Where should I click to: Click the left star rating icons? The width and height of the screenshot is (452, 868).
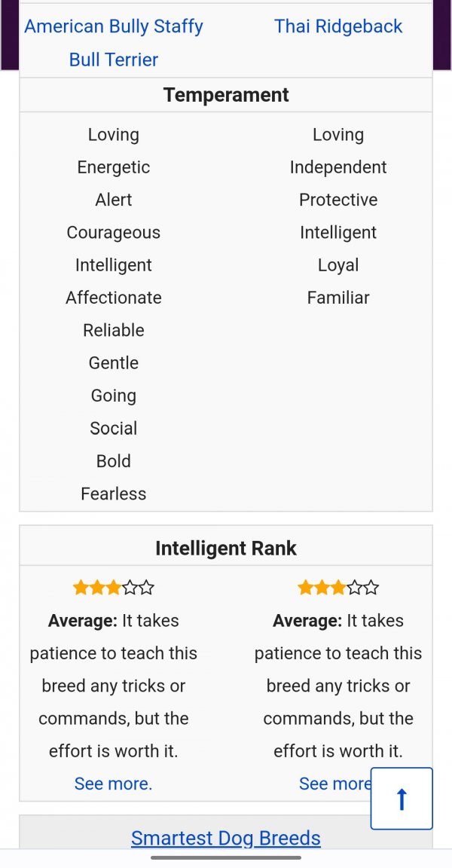click(x=114, y=588)
